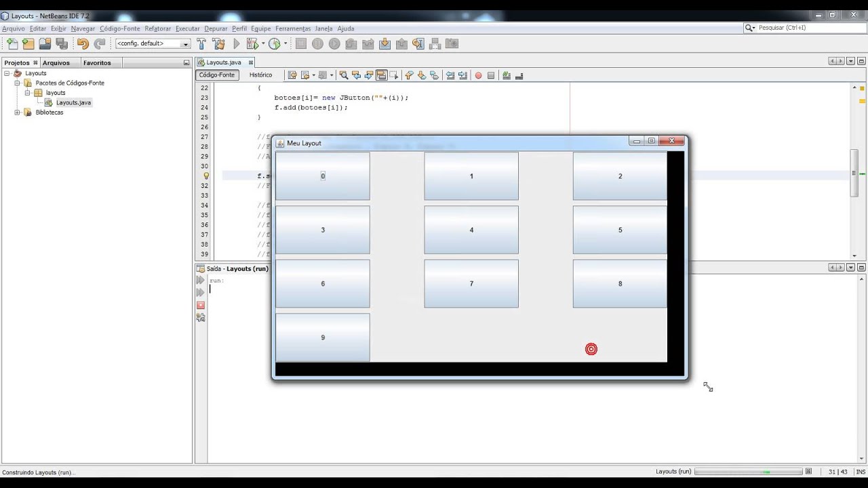Click the Comment code icon

(x=506, y=75)
